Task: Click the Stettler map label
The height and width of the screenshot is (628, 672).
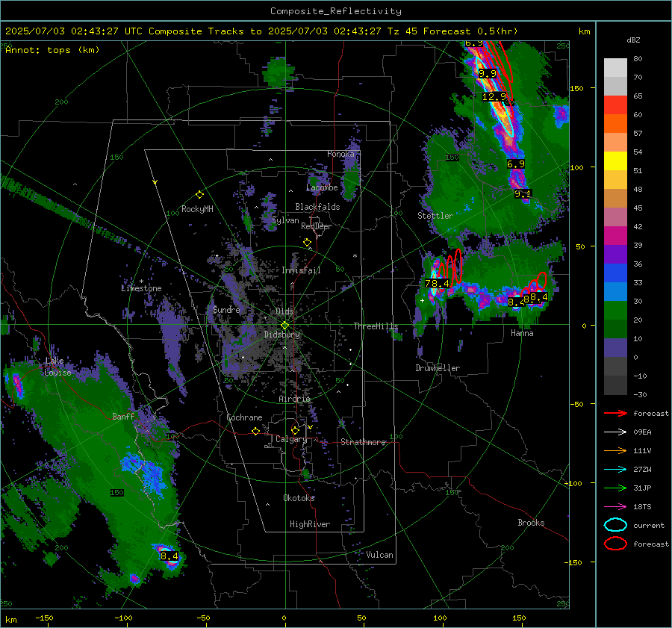Action: pyautogui.click(x=435, y=216)
